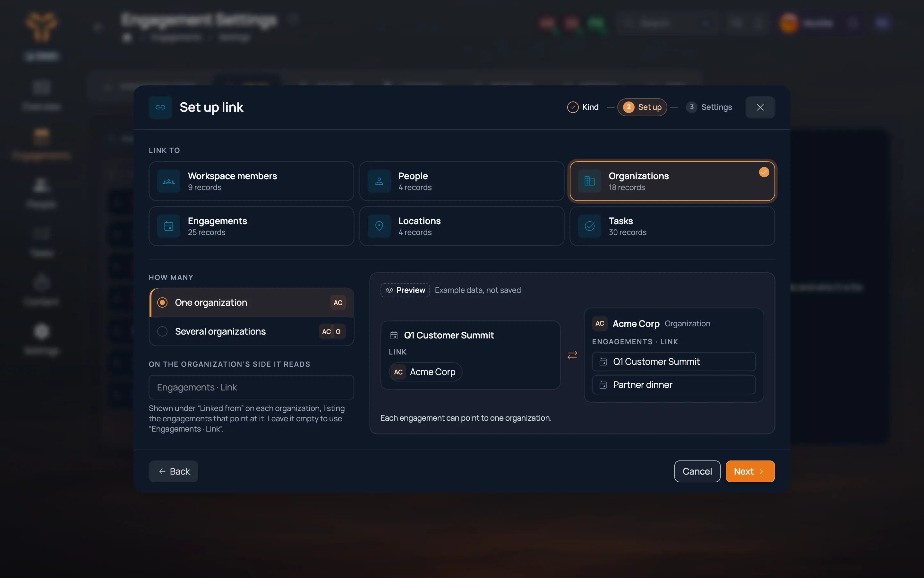Click the Engagements card calendar icon
Viewport: 924px width, 578px height.
(169, 226)
